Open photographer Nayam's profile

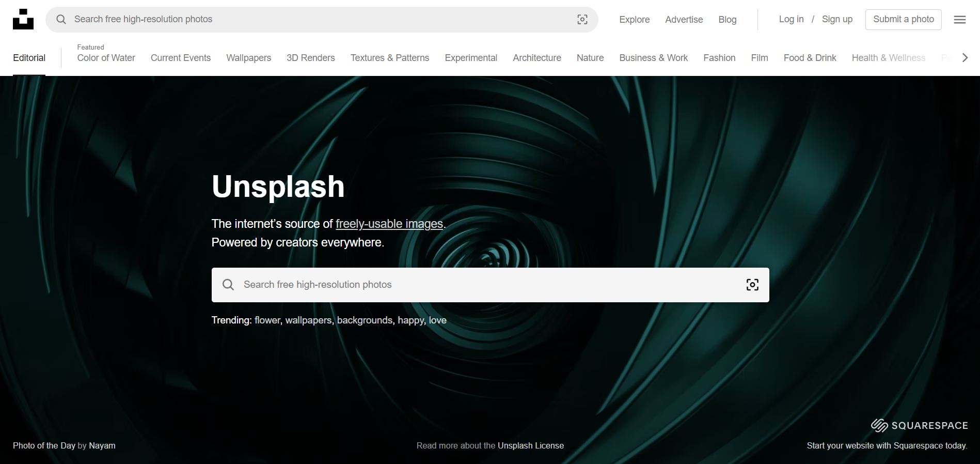pos(102,445)
